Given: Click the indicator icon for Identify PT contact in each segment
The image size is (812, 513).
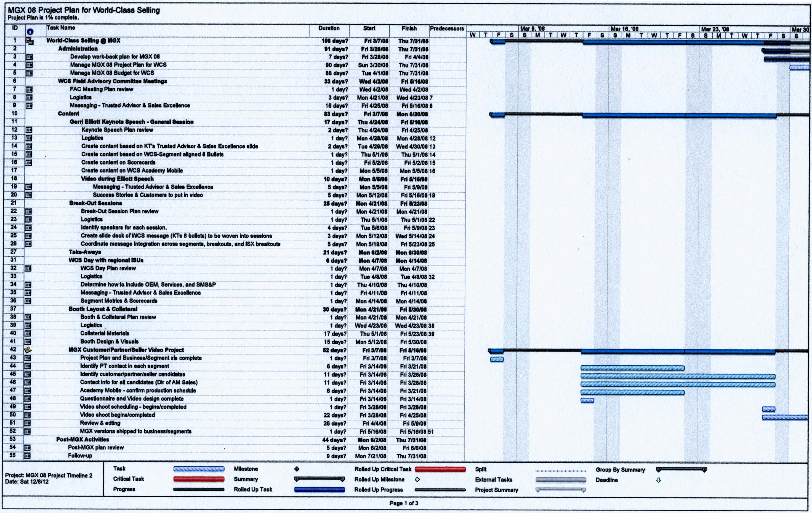Looking at the screenshot, I should (x=28, y=366).
